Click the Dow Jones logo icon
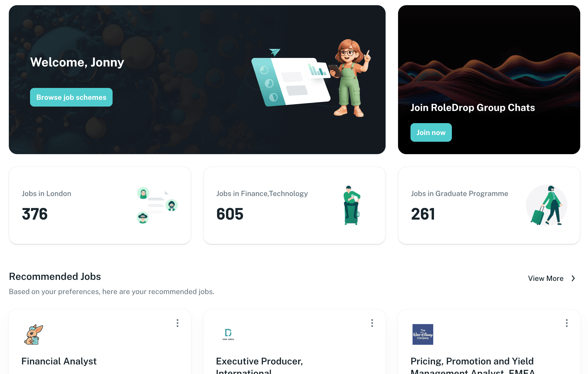 click(x=228, y=334)
